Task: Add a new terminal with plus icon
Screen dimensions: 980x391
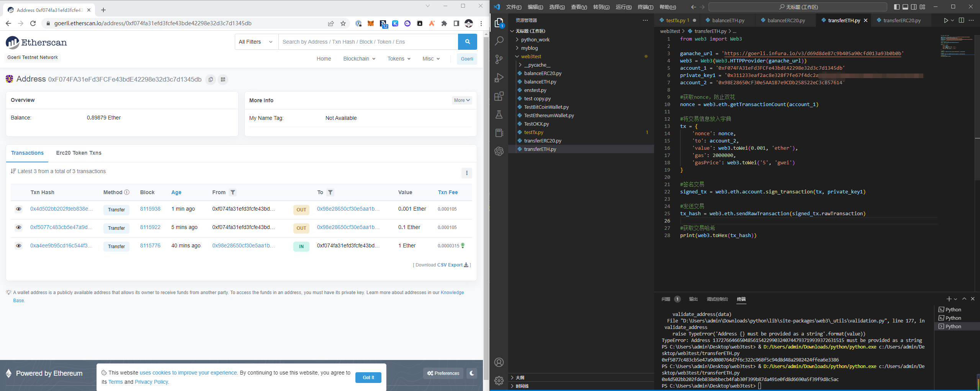Action: point(949,299)
